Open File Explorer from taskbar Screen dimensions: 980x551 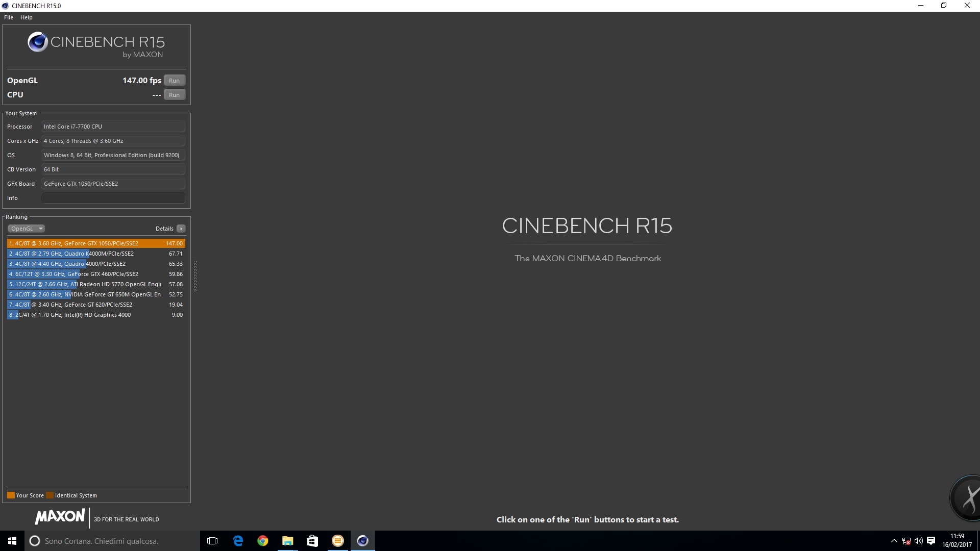288,541
